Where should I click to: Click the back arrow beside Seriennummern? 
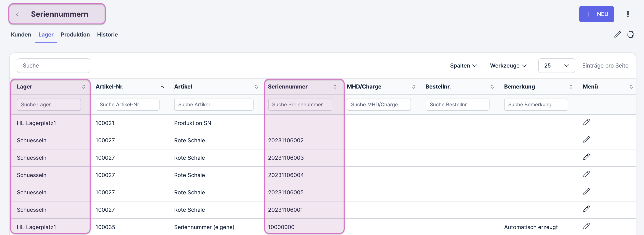(x=18, y=14)
